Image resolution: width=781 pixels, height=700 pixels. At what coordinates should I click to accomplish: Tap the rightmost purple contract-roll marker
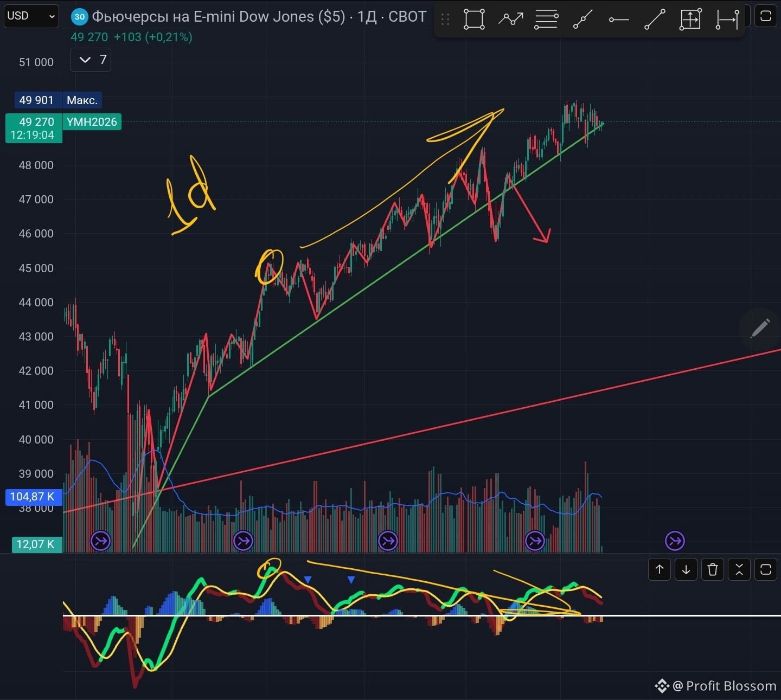point(675,541)
